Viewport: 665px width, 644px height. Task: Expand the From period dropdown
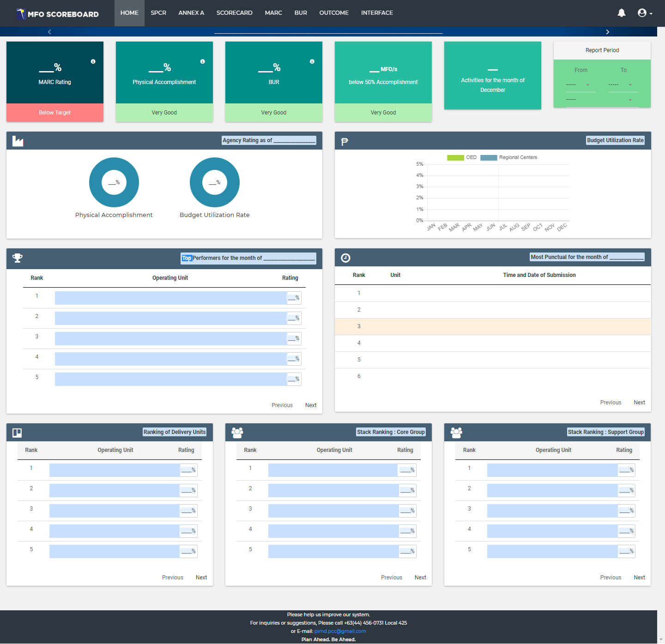pos(581,85)
